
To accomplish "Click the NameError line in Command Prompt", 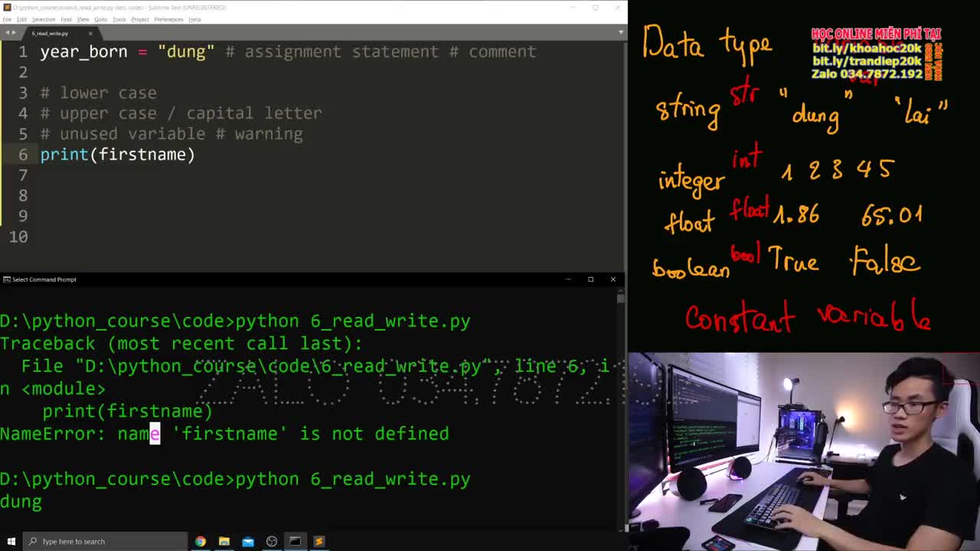I will click(x=224, y=434).
